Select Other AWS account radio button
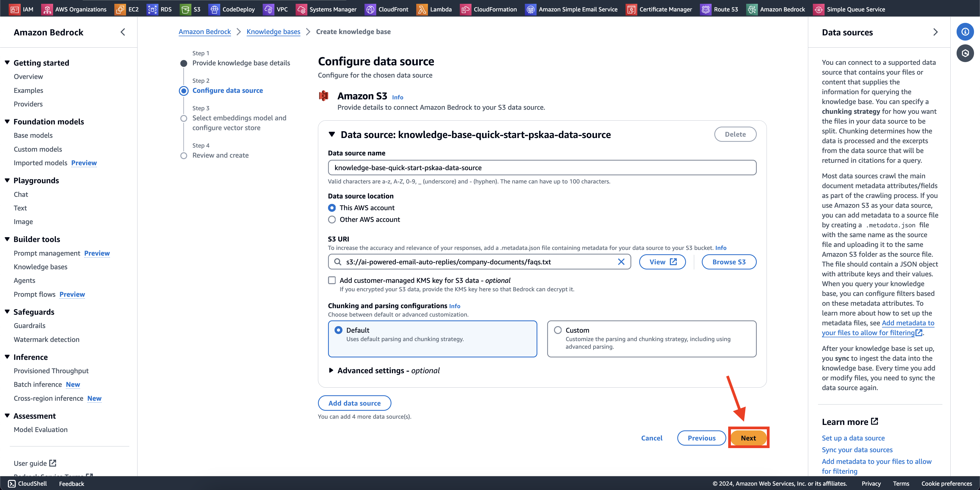Viewport: 980px width, 490px height. pos(332,219)
